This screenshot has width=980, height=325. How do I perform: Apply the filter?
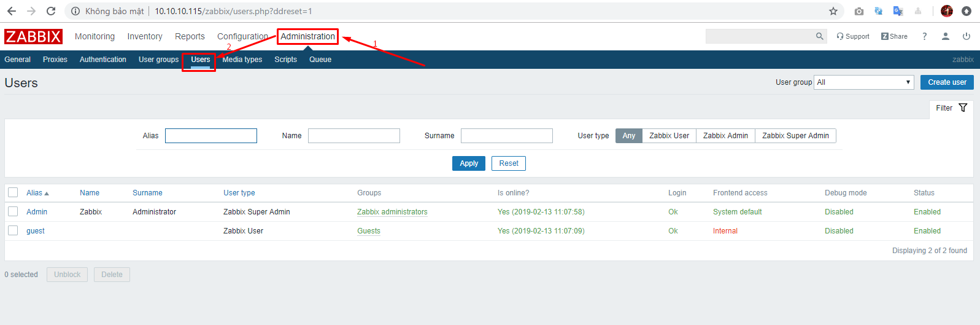(469, 163)
